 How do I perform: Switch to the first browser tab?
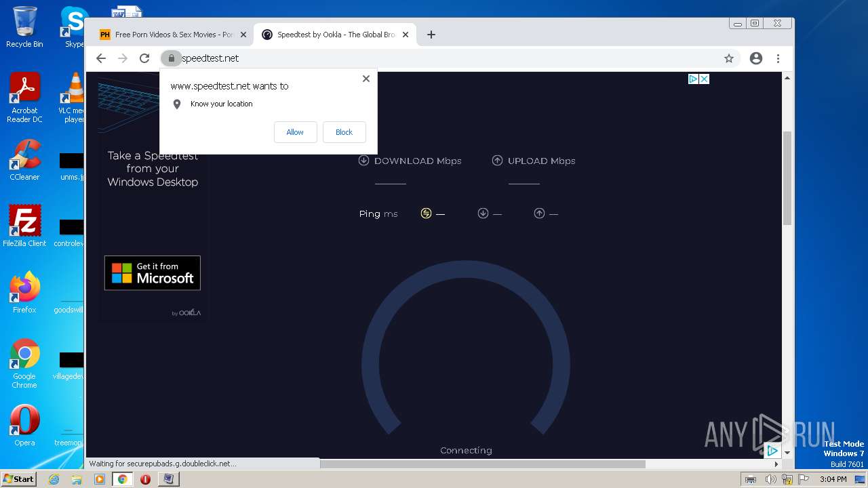coord(173,35)
